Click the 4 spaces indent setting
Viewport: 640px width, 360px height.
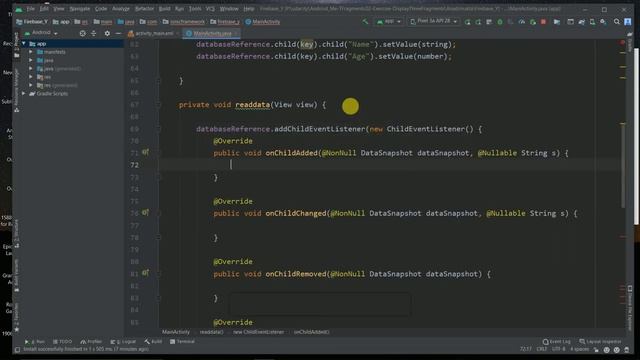579,349
